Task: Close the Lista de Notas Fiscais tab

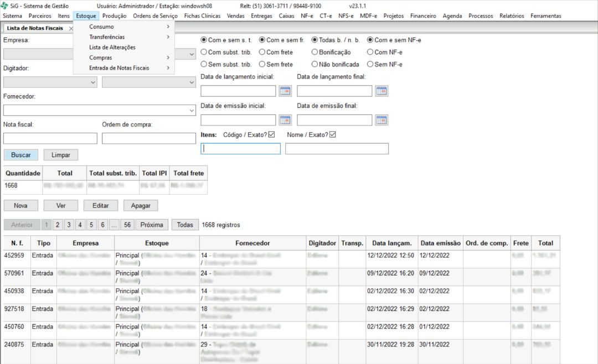Action: pos(71,28)
